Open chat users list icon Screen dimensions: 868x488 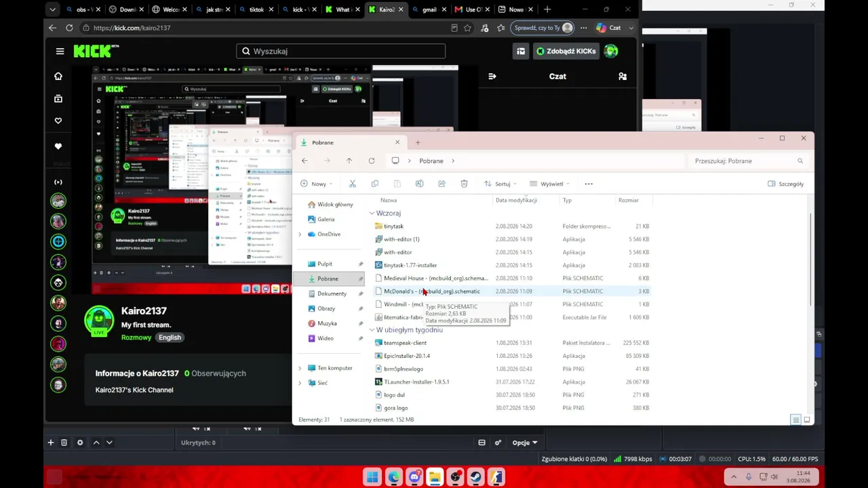pyautogui.click(x=623, y=77)
